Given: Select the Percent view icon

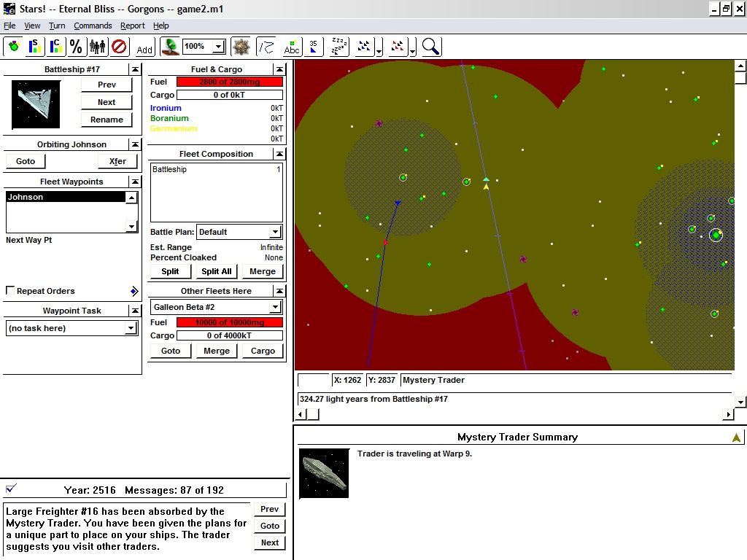Looking at the screenshot, I should pos(76,47).
